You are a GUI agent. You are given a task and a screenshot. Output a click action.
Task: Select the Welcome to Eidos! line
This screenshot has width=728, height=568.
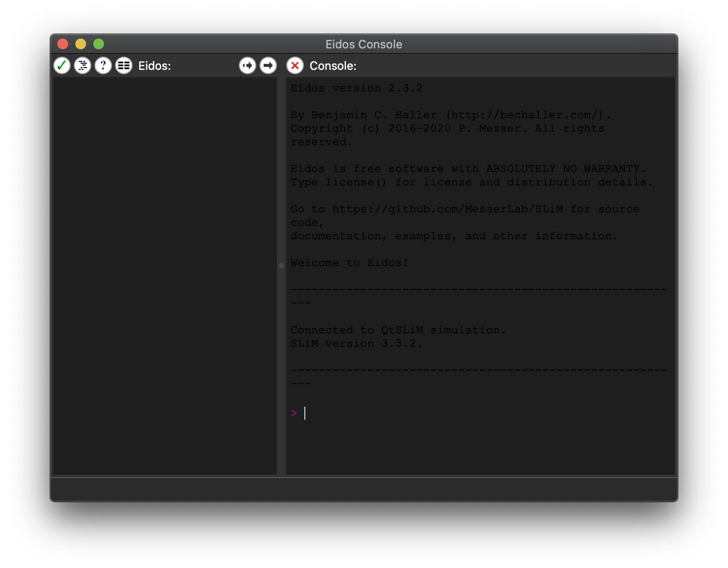[x=349, y=262]
